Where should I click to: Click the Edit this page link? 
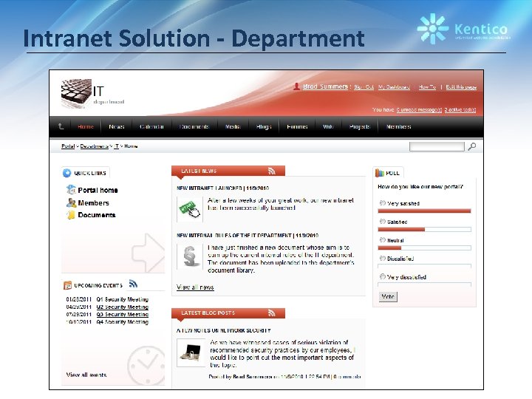click(x=461, y=87)
